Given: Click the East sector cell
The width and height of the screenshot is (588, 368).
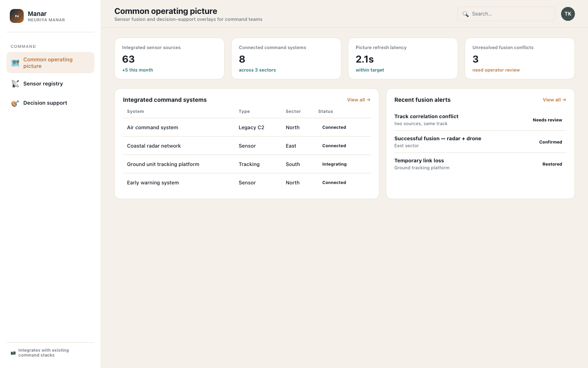Looking at the screenshot, I should click(291, 146).
